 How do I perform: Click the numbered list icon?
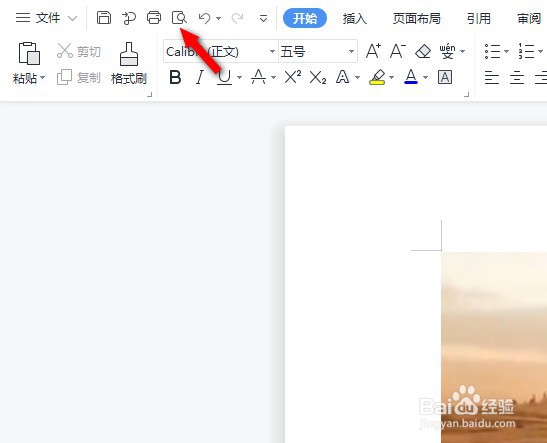point(526,51)
